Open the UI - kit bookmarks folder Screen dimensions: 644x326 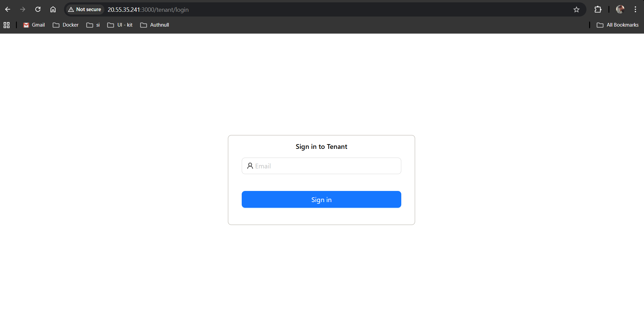(120, 25)
